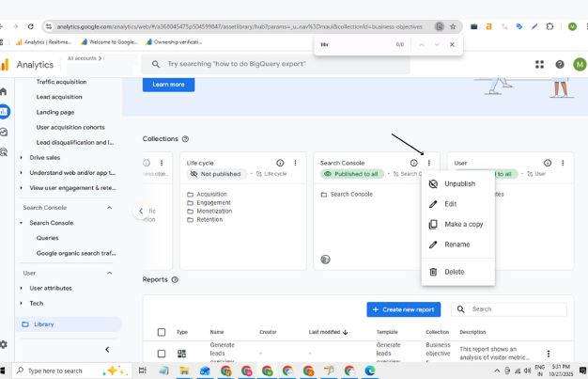Open Admin settings gear icon

click(x=4, y=344)
